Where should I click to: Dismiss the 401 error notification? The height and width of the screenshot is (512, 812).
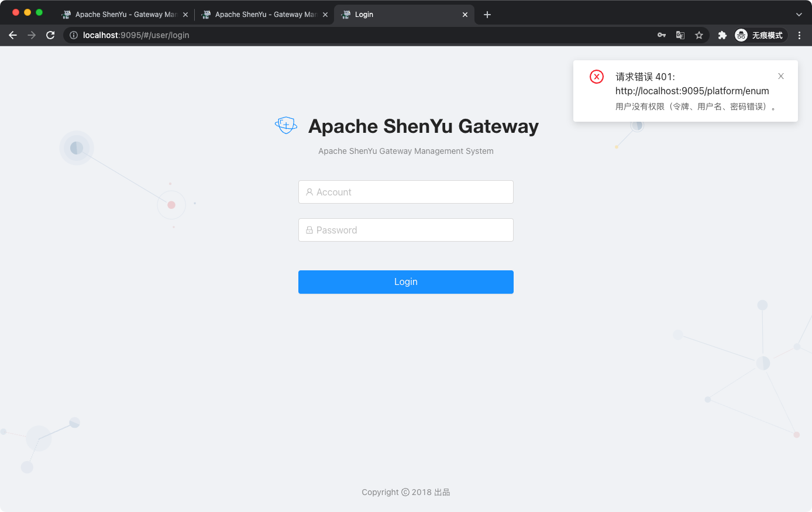(x=781, y=76)
